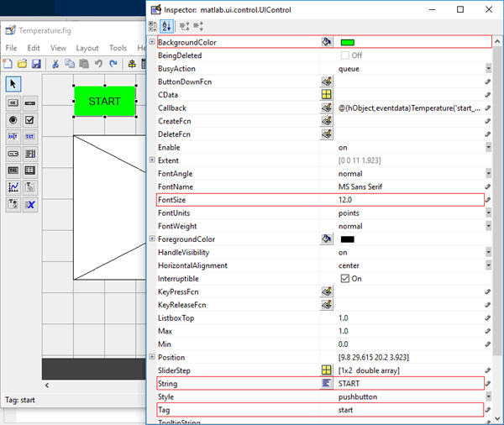Open a figure with the folder icon
Screen dimensions: 504x425
click(x=22, y=64)
